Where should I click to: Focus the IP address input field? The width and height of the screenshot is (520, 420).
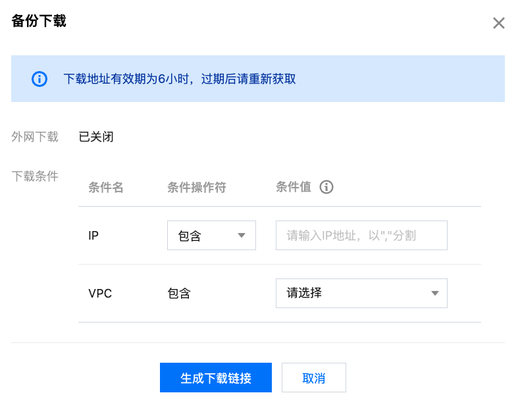coord(361,236)
